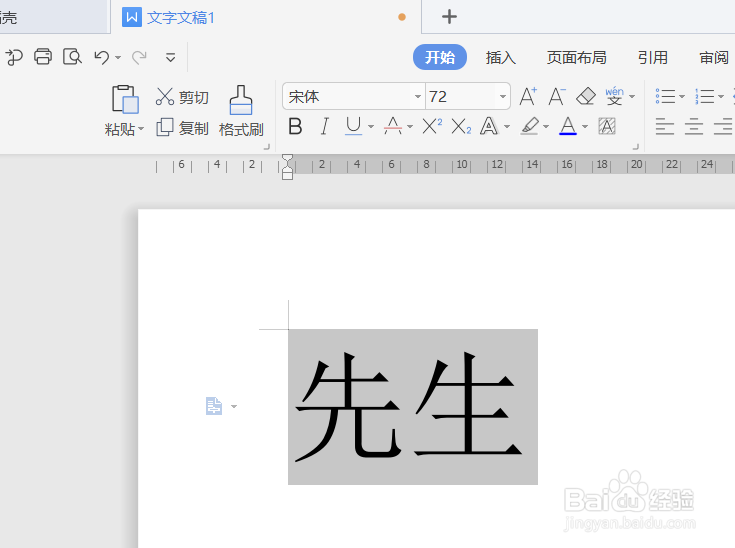This screenshot has width=735, height=548.
Task: Select the 开始 ribbon tab
Action: click(x=440, y=57)
